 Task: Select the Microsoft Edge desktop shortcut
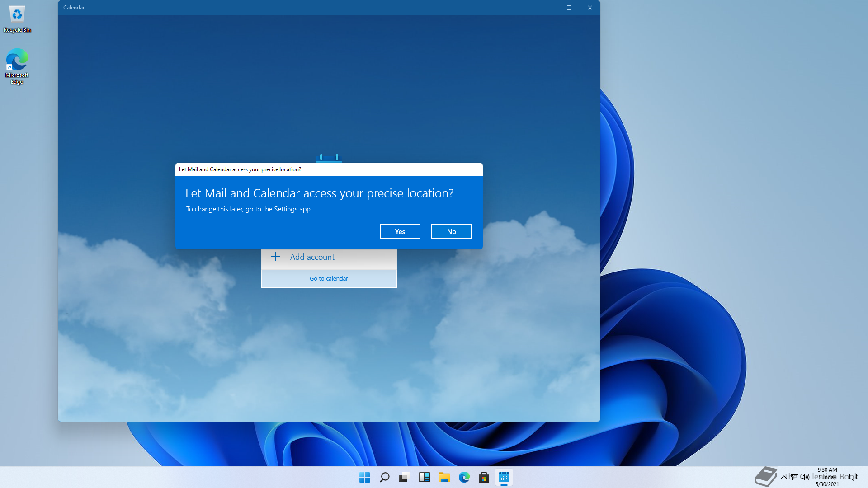(x=17, y=66)
